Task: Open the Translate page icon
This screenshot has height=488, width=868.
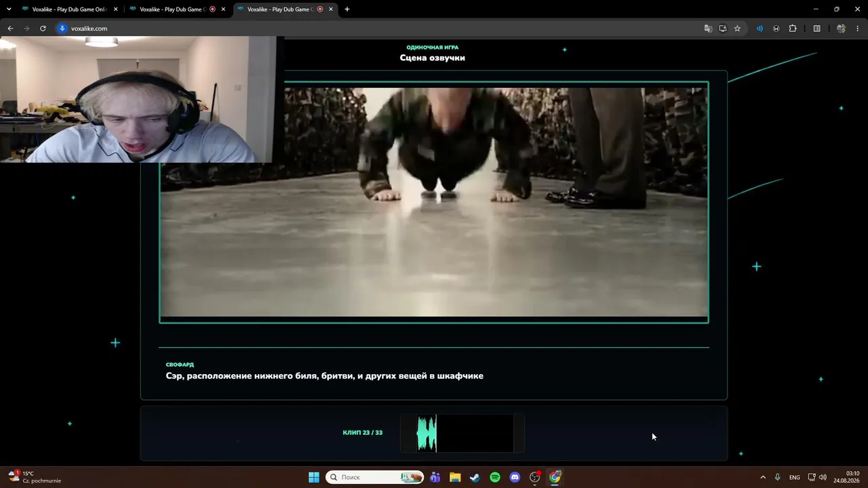Action: tap(708, 28)
